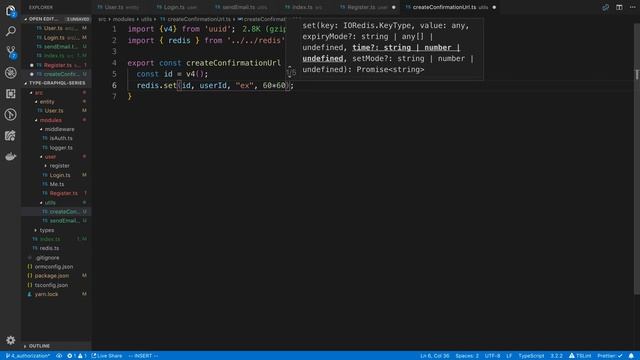This screenshot has width=640, height=360.
Task: Open problems via errors and warnings count
Action: click(x=77, y=356)
